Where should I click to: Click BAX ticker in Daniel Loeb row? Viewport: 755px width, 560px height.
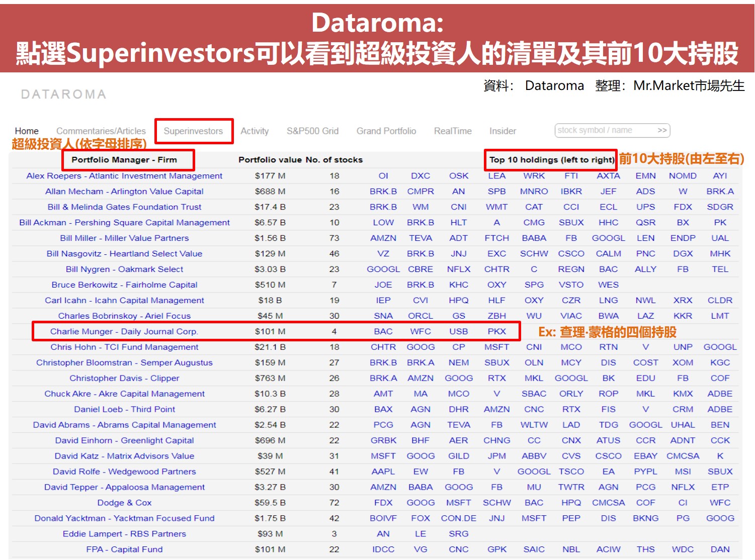point(383,409)
